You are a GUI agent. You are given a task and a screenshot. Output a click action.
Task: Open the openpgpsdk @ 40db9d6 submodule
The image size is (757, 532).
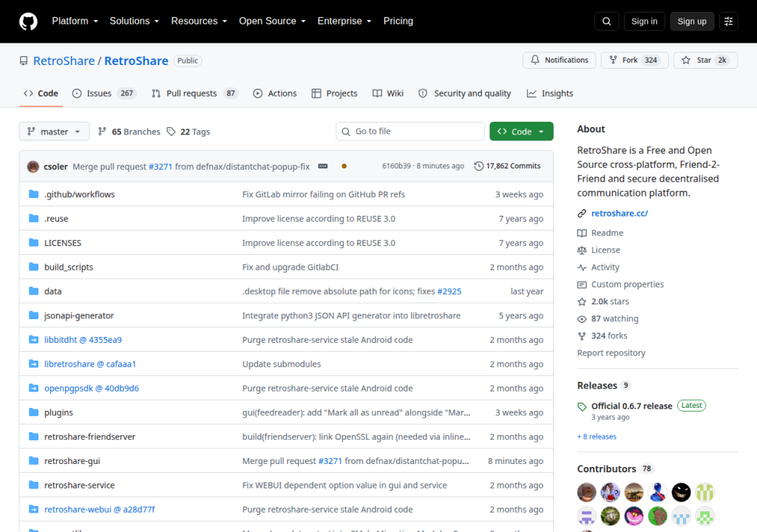click(x=92, y=388)
